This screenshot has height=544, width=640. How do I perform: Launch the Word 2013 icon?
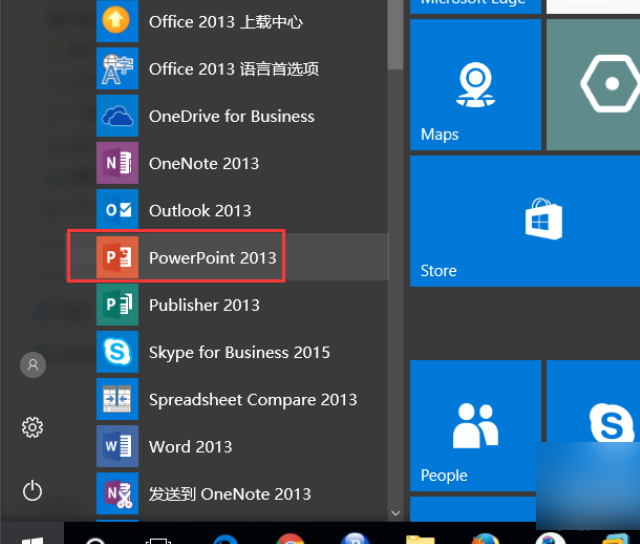pos(117,446)
